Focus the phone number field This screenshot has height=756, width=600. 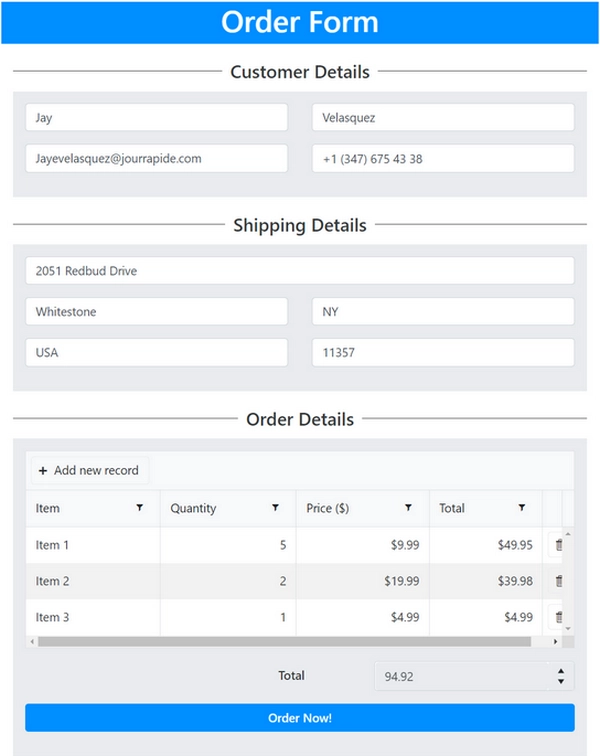coord(443,159)
